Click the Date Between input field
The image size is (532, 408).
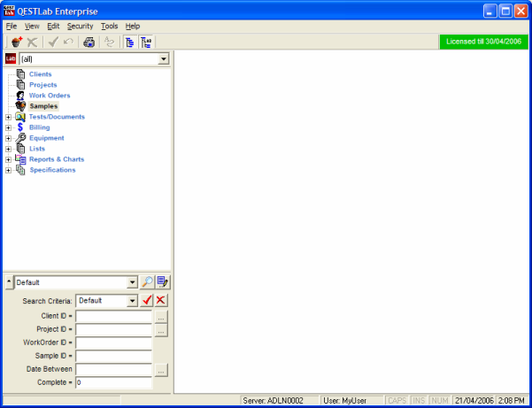[x=113, y=369]
